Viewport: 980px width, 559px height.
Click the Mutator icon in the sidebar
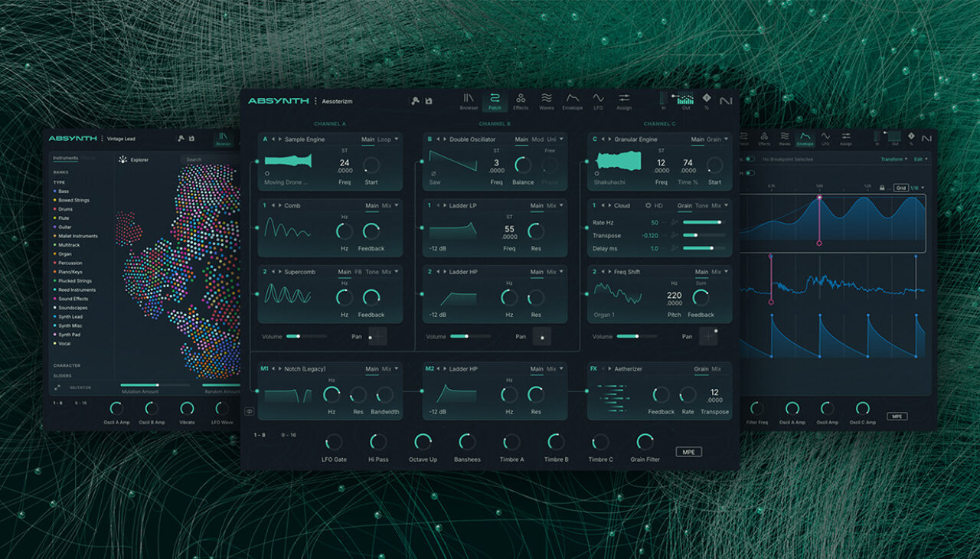point(57,386)
